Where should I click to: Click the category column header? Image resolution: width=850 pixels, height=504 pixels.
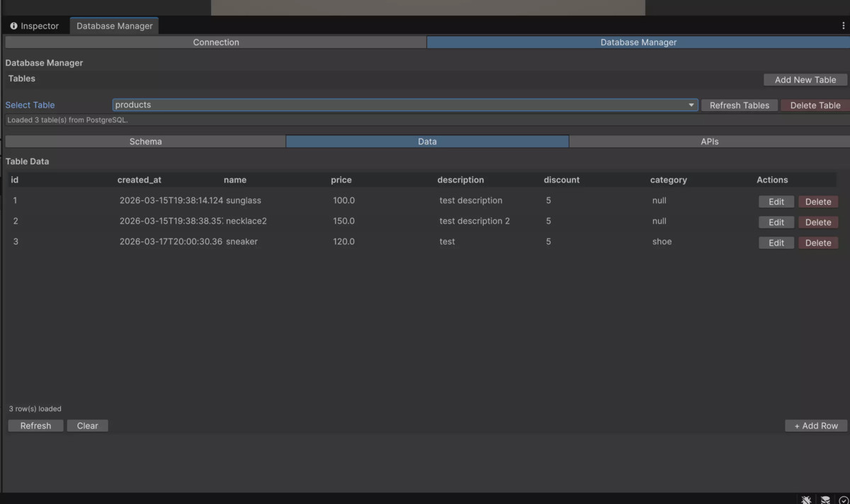point(669,180)
